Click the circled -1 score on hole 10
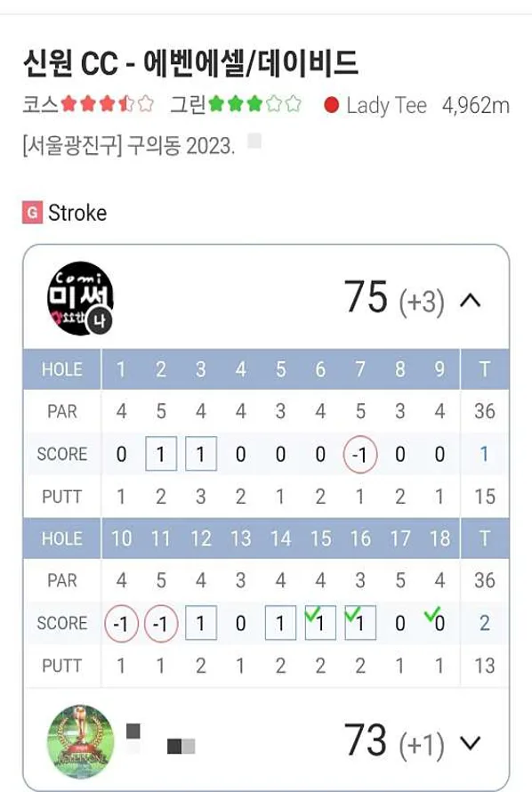Screen dimensions: 532x792 pos(120,623)
